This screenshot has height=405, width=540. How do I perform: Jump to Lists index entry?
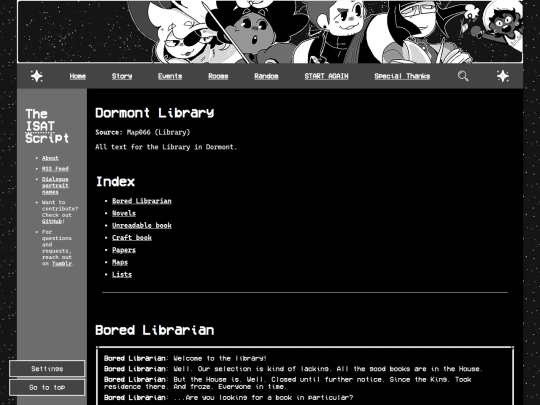pos(122,274)
